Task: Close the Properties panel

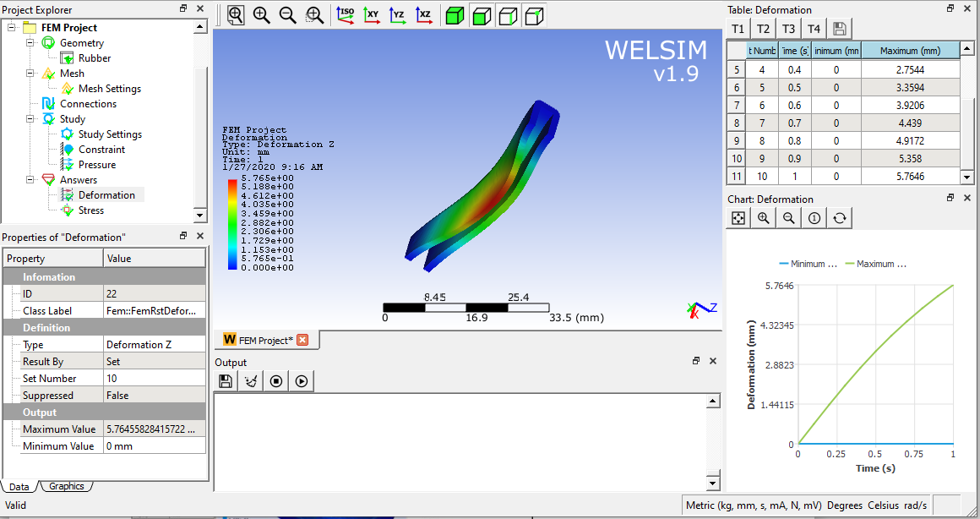Action: [200, 236]
